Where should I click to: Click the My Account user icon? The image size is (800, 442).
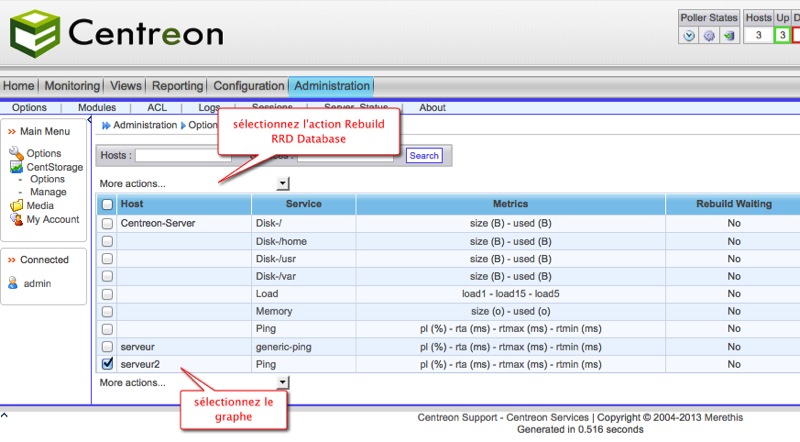point(15,219)
